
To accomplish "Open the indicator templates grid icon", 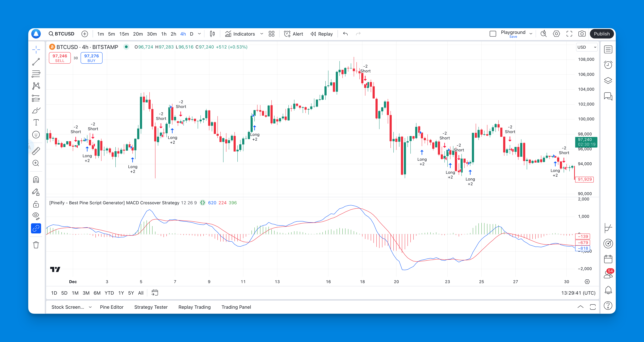I will coord(271,34).
